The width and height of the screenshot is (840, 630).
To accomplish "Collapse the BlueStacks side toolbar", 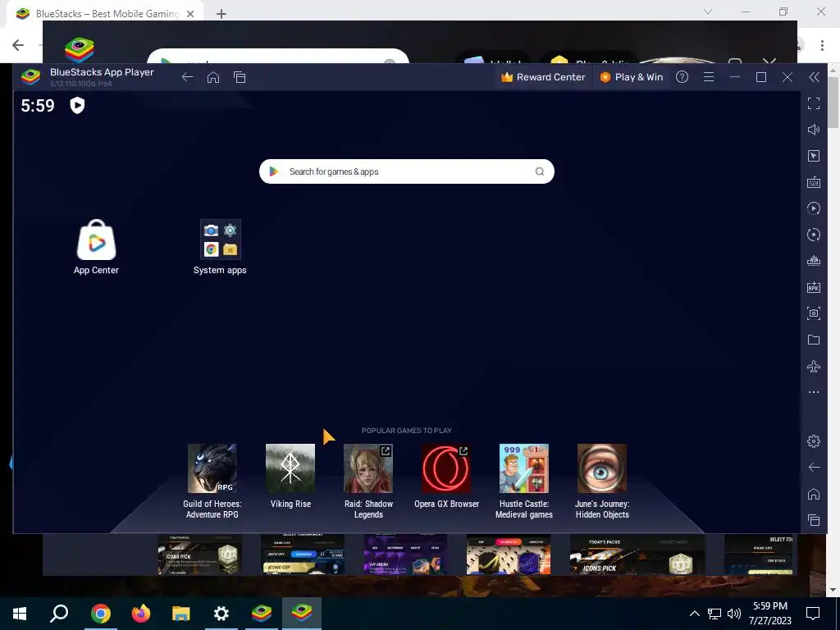I will 814,77.
